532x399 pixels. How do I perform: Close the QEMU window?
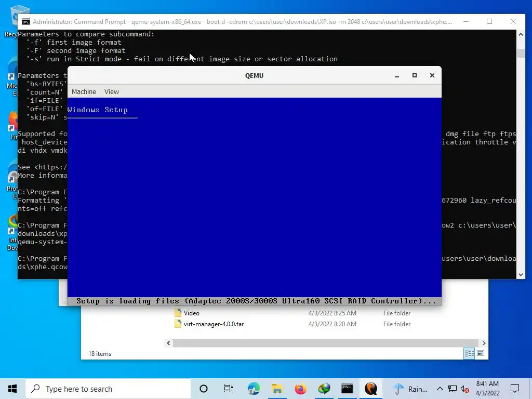tap(432, 75)
